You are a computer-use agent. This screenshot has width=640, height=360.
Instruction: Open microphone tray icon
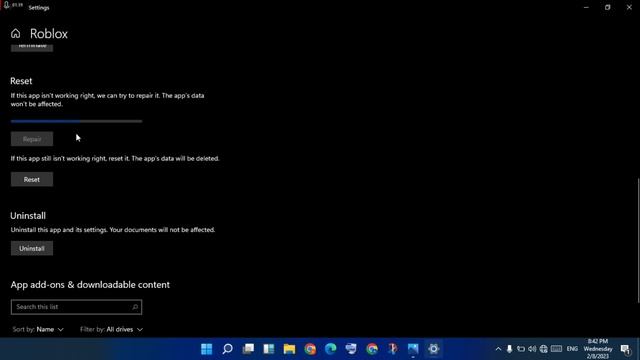coord(509,349)
